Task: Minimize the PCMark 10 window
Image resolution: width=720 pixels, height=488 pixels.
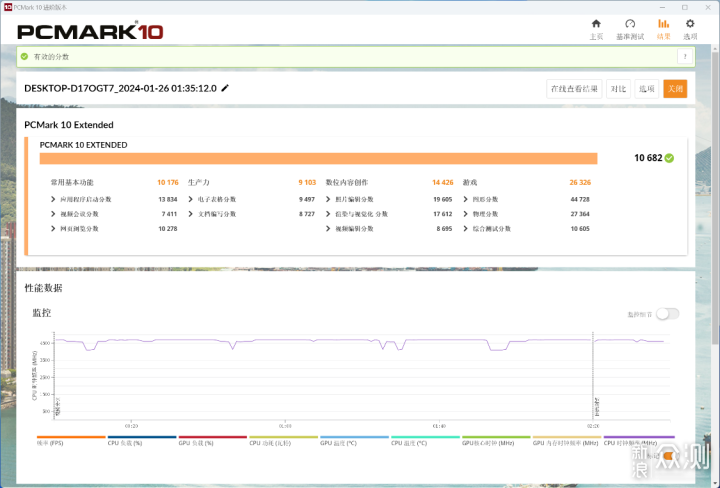Action: pos(662,7)
